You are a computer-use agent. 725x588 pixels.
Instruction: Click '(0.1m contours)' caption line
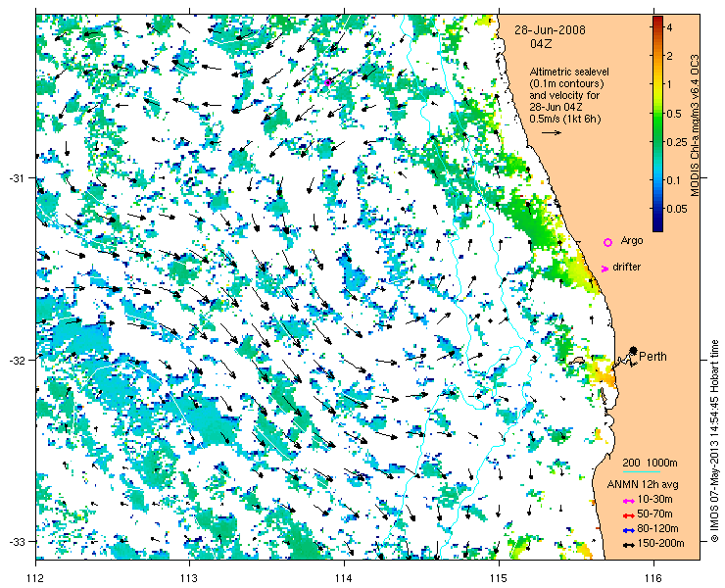566,84
